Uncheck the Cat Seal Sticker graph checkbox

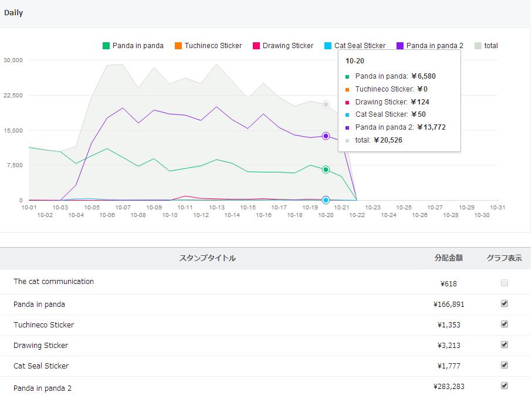point(504,365)
